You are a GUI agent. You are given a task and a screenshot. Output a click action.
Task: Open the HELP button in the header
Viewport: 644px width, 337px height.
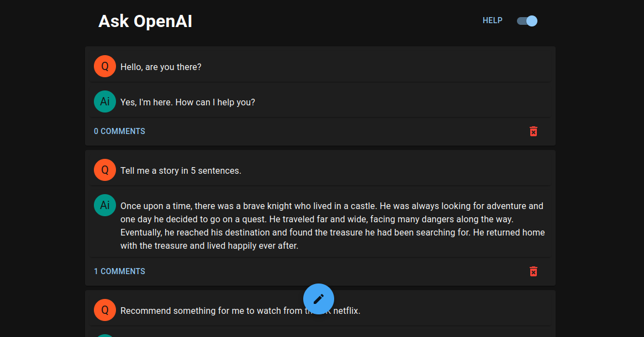pos(493,20)
